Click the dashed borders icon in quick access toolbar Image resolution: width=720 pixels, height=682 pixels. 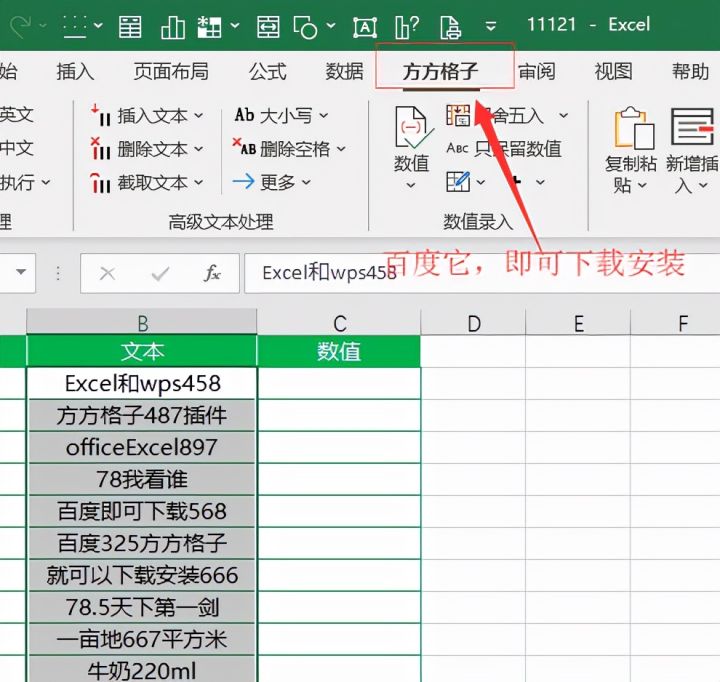[74, 26]
